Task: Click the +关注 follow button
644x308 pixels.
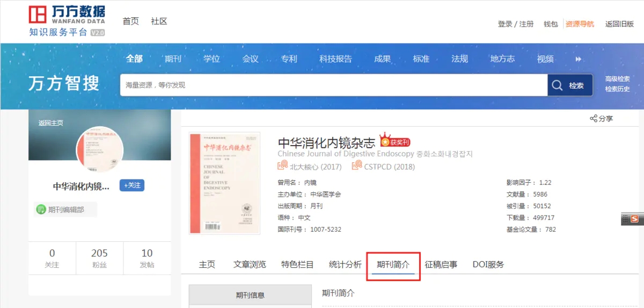Action: (132, 185)
